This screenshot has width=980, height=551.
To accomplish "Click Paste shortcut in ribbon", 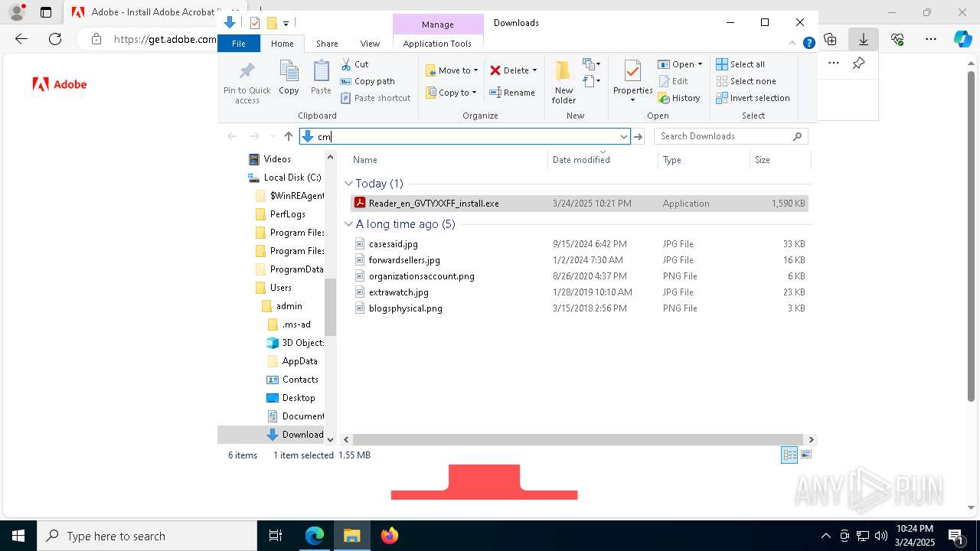I will click(x=375, y=98).
